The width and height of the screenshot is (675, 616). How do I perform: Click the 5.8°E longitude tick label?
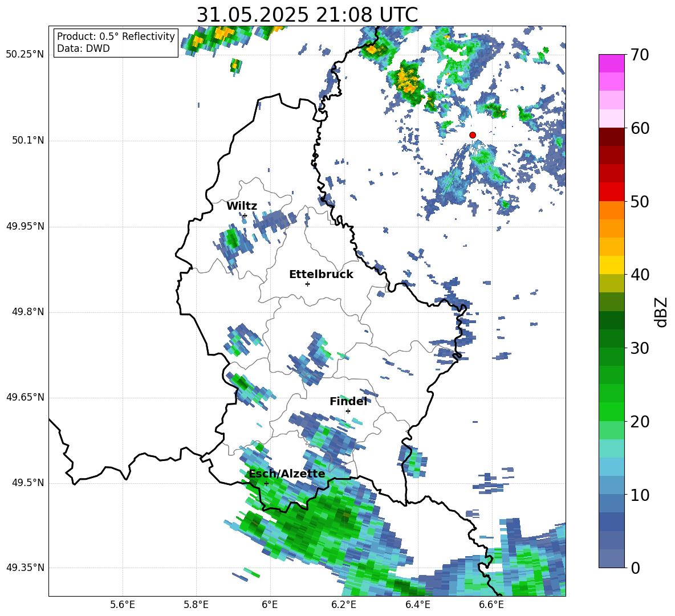[196, 605]
